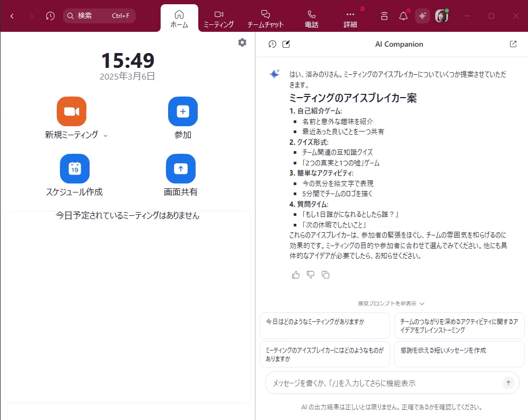Click the line 今の気分を絵文字で表現
This screenshot has height=420, width=528.
coord(337,183)
